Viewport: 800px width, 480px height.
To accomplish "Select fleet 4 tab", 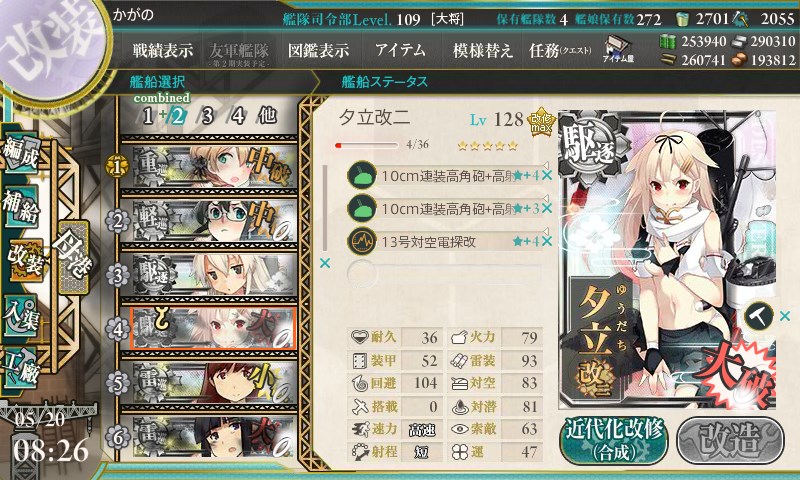I will 238,116.
